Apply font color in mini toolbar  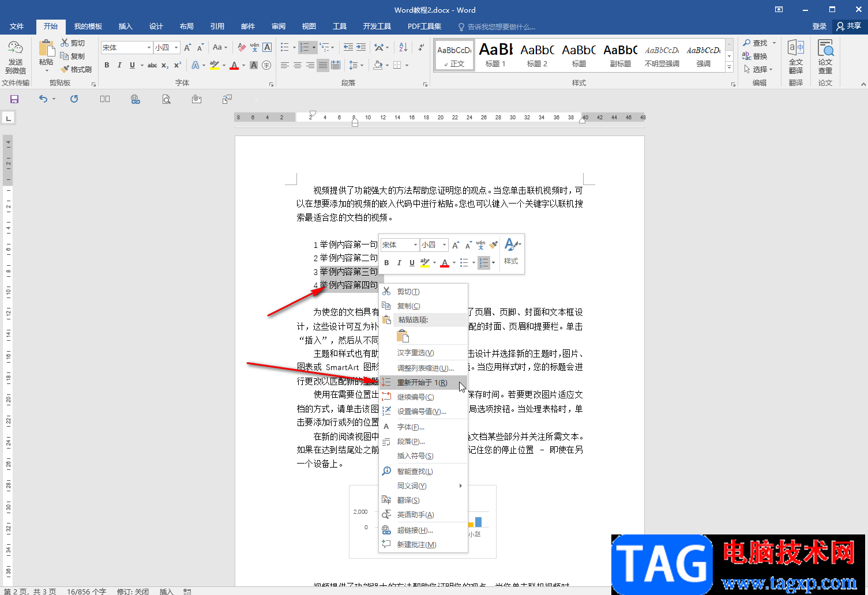click(445, 263)
